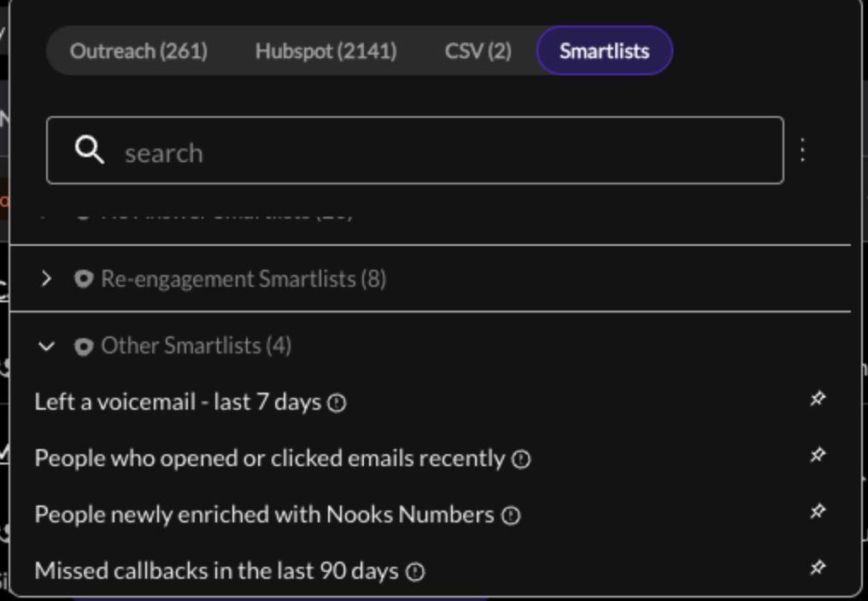Focus the search input field
Screen dimensions: 868x601
pyautogui.click(x=415, y=150)
